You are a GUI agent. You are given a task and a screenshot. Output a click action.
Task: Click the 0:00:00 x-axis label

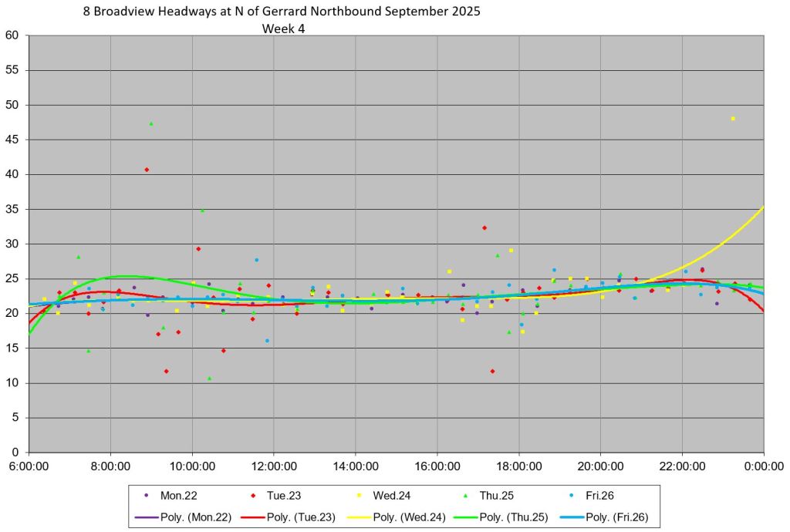click(764, 466)
